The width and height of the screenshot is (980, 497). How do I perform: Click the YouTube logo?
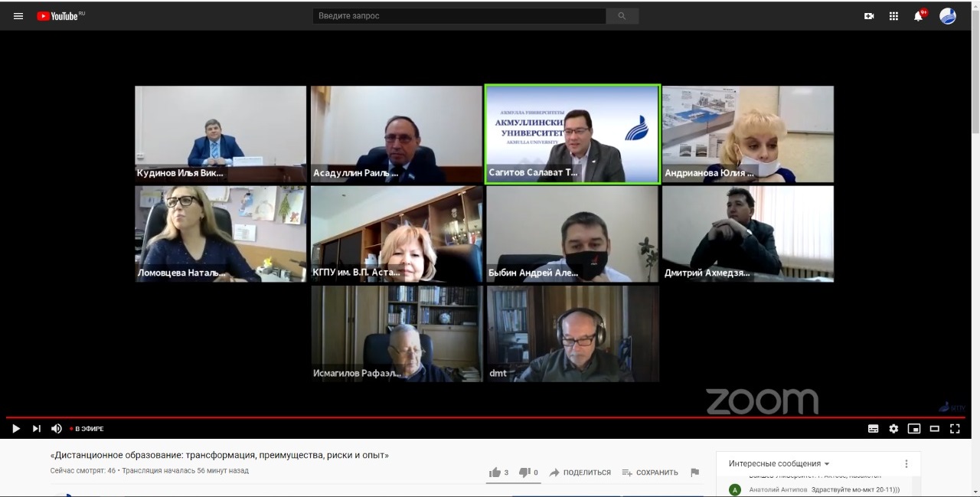click(x=60, y=16)
